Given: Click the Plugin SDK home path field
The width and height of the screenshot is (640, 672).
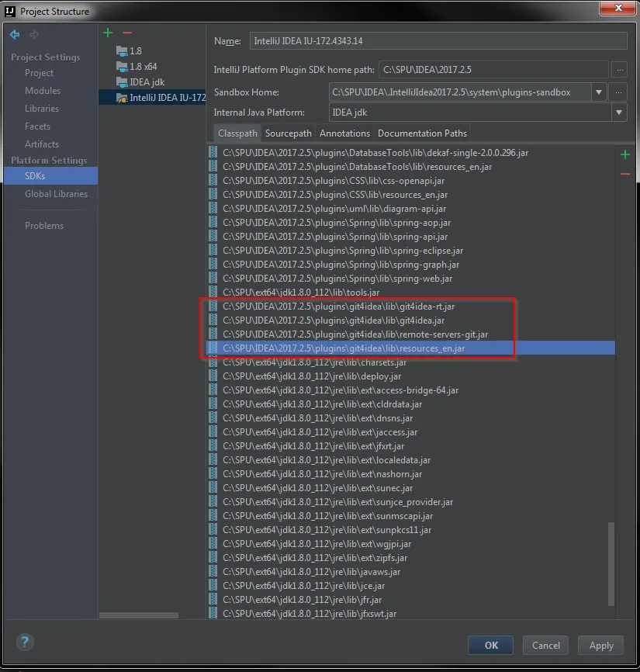Looking at the screenshot, I should (x=493, y=69).
